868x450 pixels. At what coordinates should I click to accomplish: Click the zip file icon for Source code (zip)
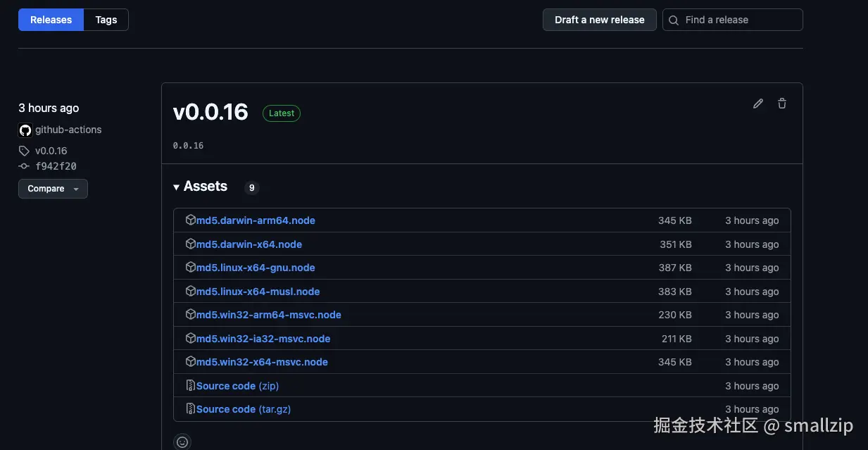(190, 386)
